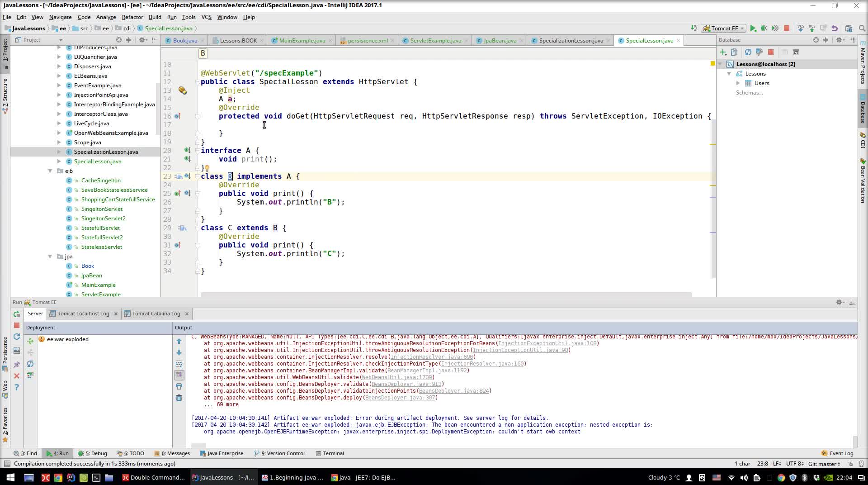Toggle the 4: Run tool window button
The height and width of the screenshot is (485, 868).
[x=57, y=453]
